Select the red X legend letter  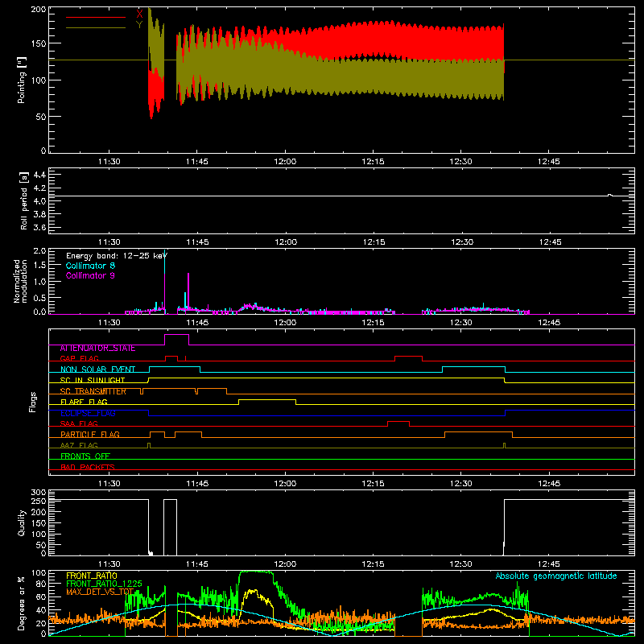tap(139, 14)
